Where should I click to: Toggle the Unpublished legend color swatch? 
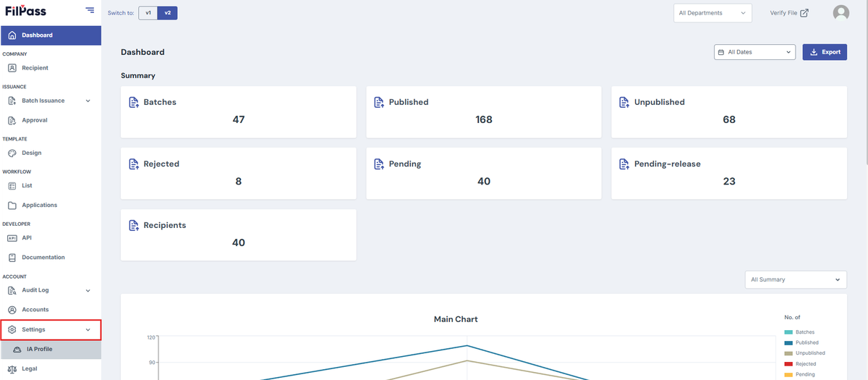(788, 353)
